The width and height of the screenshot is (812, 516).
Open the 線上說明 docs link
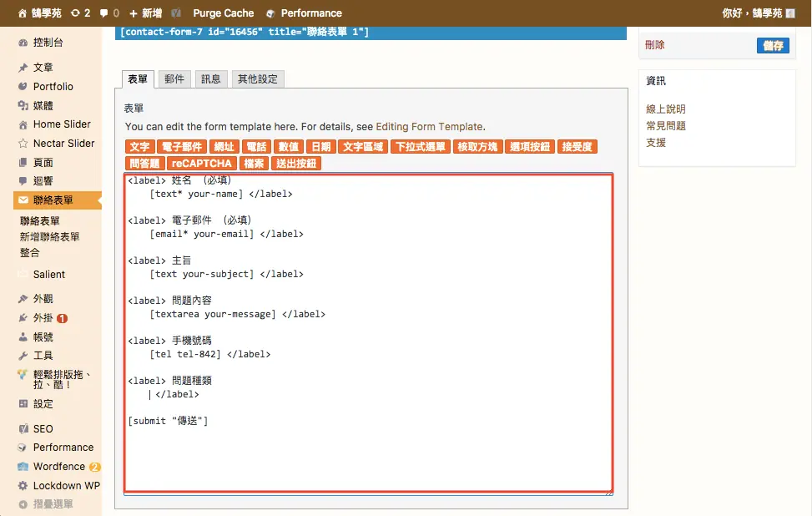[x=666, y=109]
